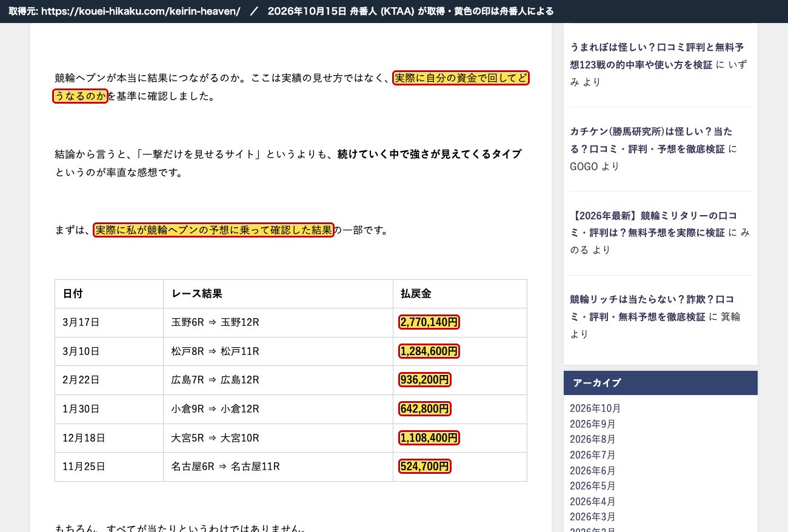Image resolution: width=788 pixels, height=532 pixels.
Task: Click the 名古屋6R ⇒ 名古屋11R race result
Action: (x=225, y=467)
